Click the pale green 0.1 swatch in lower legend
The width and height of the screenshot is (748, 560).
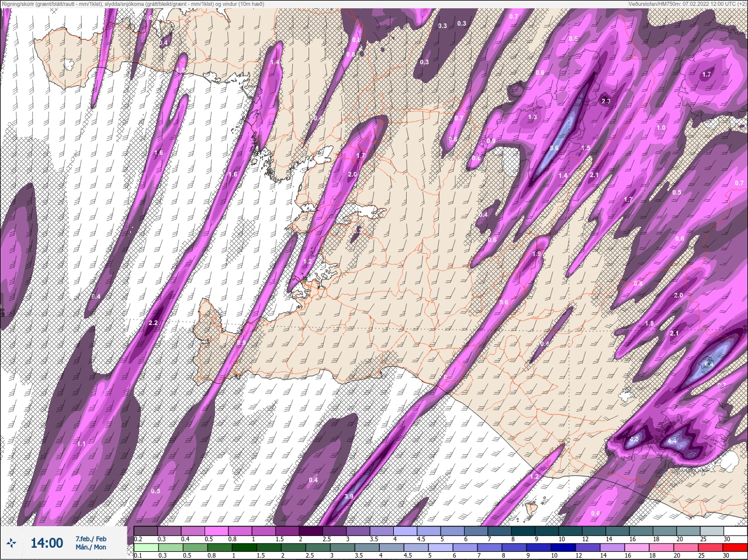coord(146,548)
